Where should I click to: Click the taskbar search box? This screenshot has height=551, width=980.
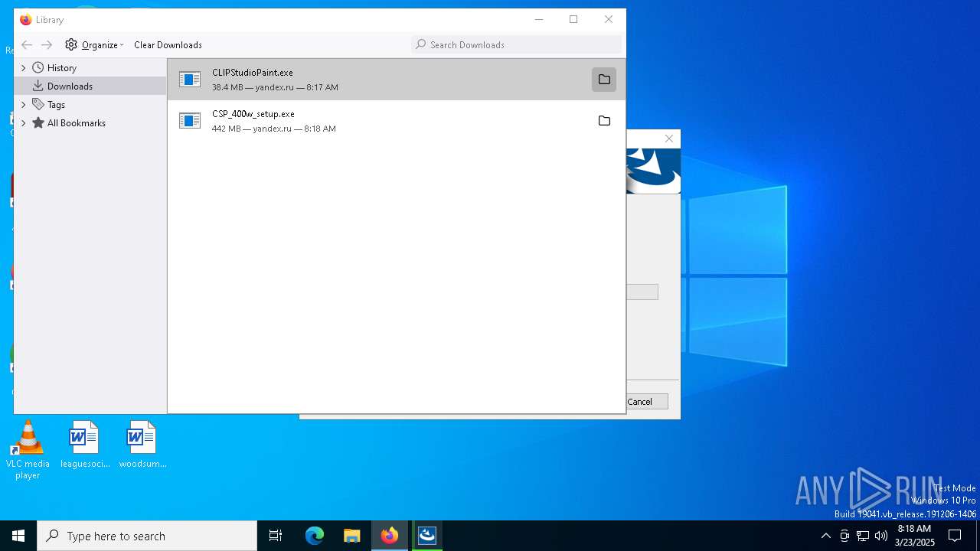pos(147,536)
